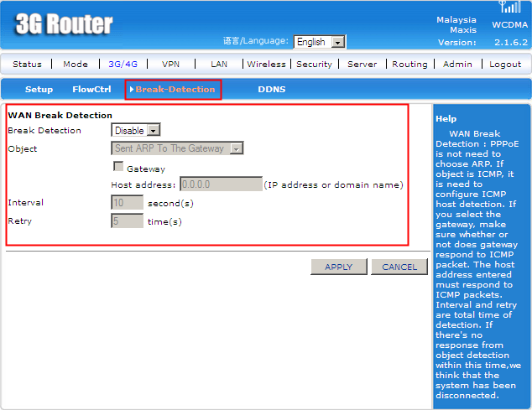532x410 pixels.
Task: Click the Interval seconds field
Action: 128,203
